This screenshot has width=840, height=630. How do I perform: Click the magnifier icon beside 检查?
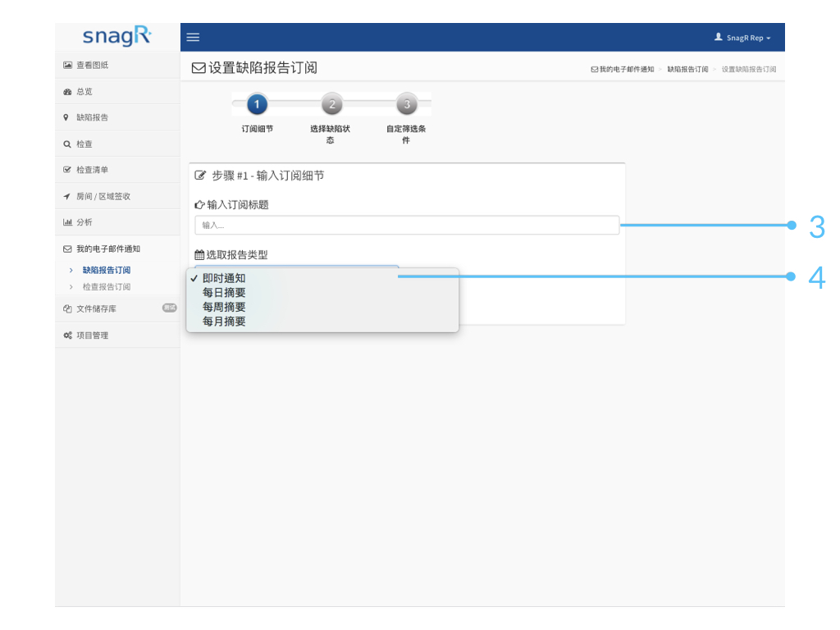67,144
